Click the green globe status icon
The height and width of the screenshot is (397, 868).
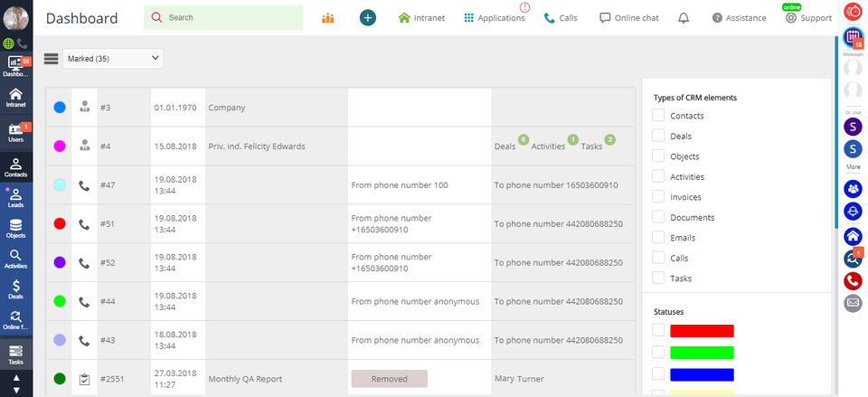pyautogui.click(x=8, y=43)
